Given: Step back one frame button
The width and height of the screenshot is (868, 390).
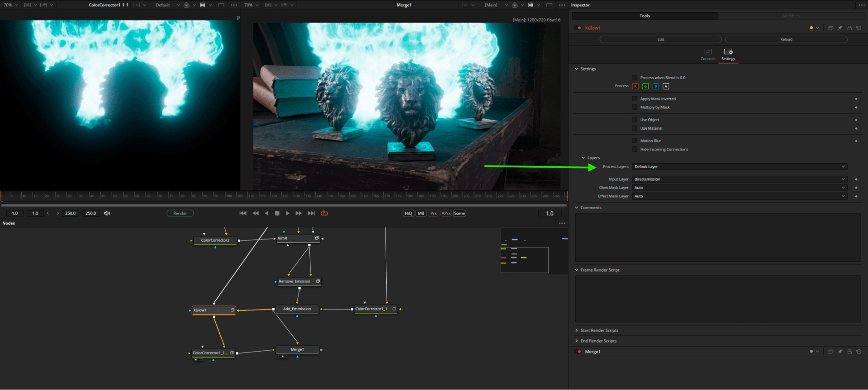Looking at the screenshot, I should click(x=256, y=213).
